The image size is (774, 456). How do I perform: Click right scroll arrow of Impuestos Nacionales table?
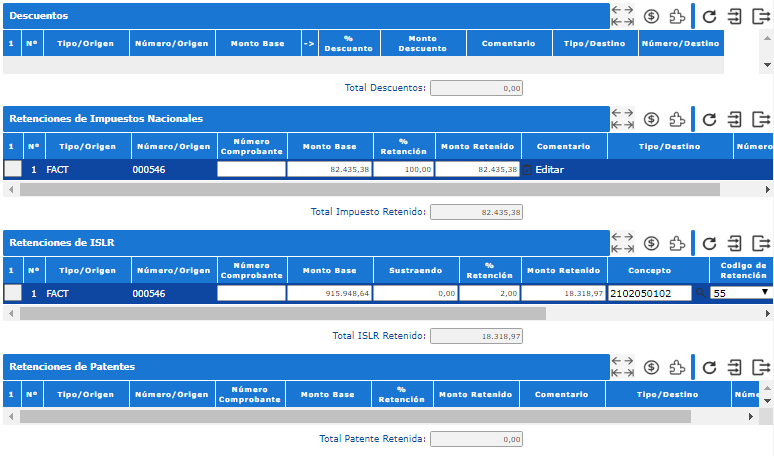pos(768,190)
